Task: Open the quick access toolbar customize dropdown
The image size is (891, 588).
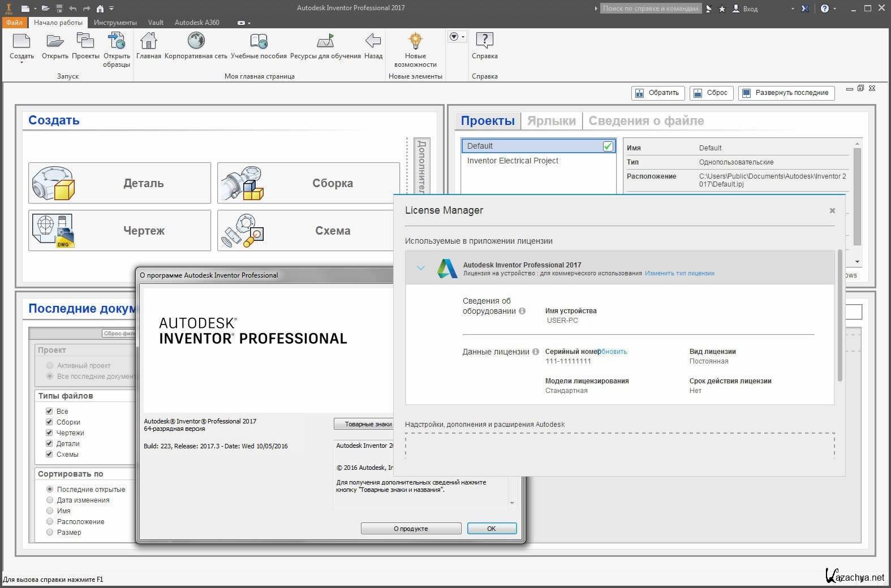Action: tap(111, 8)
